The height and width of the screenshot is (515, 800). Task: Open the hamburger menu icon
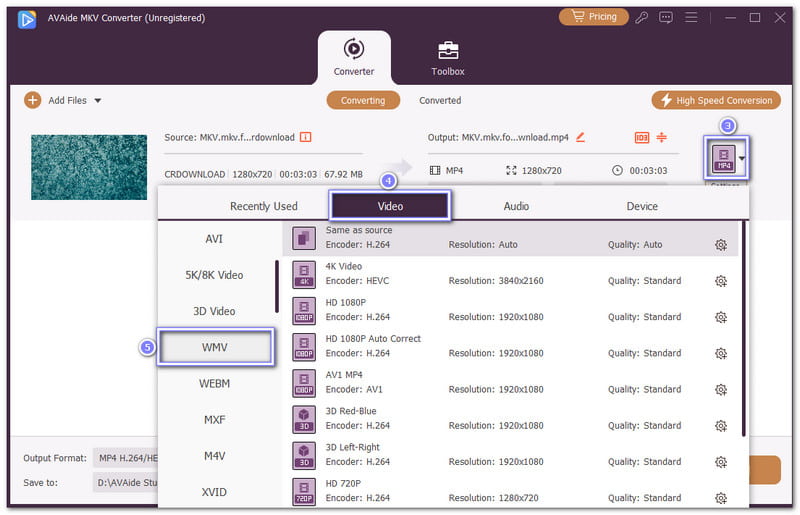(x=691, y=17)
